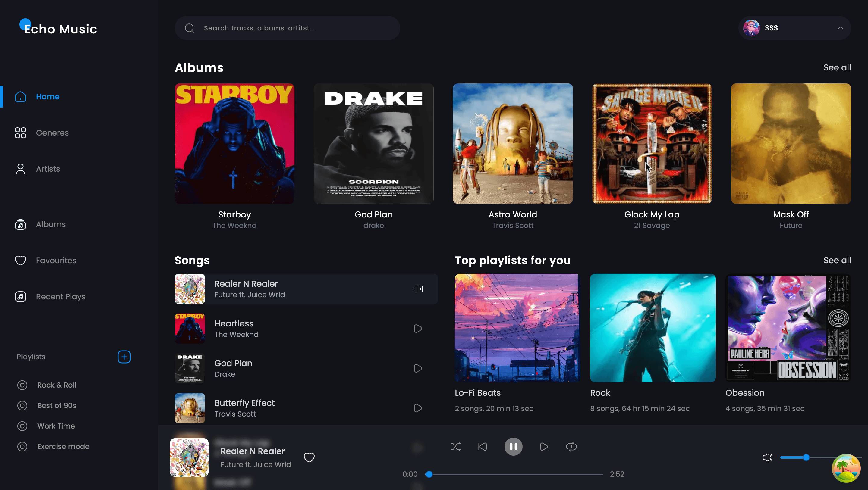Viewport: 868px width, 490px height.
Task: Click the search magnifier icon
Action: (190, 28)
